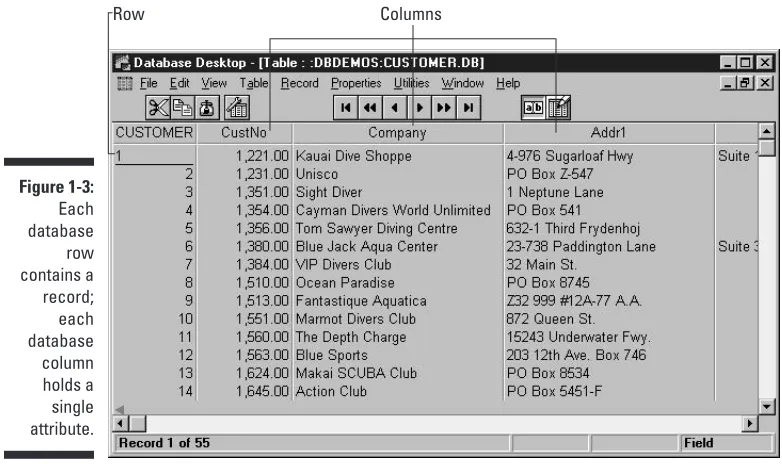This screenshot has height=464, width=782.
Task: Open the table control-menu icon beside File
Action: pyautogui.click(x=125, y=83)
